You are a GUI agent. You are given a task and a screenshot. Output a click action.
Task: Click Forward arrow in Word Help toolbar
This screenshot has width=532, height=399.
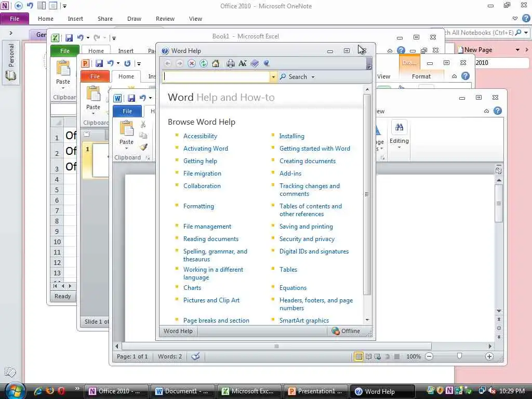coord(179,63)
